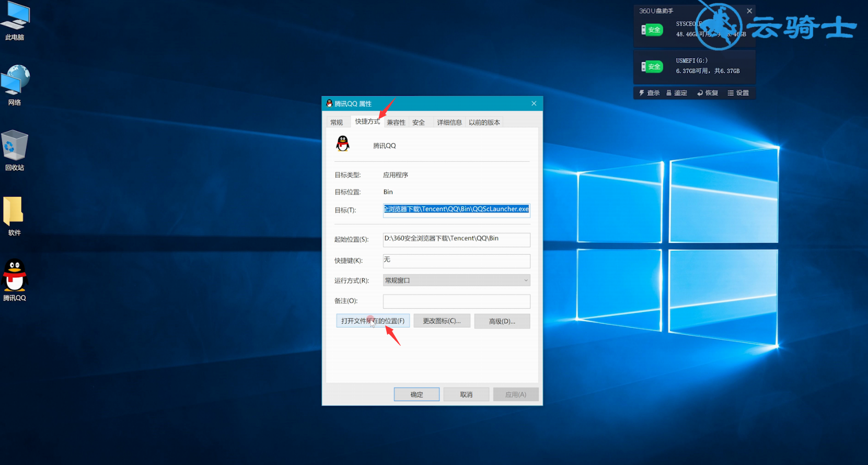Switch to the 以前的版本 tab
The image size is (868, 465).
[484, 122]
